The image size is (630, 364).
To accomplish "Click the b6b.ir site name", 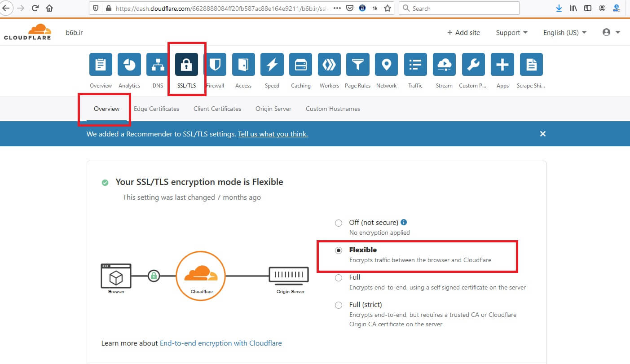I will pos(74,32).
